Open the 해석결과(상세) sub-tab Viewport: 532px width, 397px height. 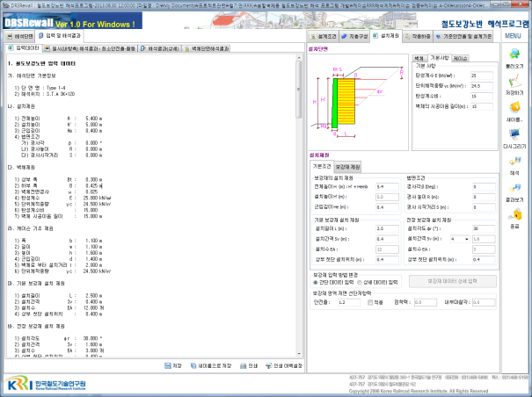tap(159, 48)
